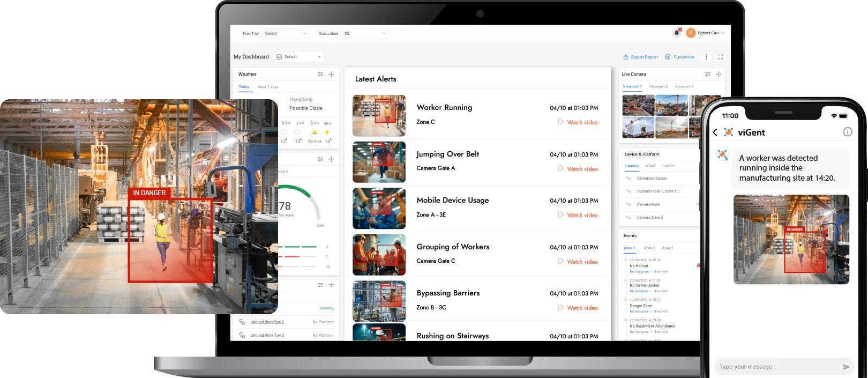Click move handle on safety score widget
The image size is (868, 378).
pyautogui.click(x=331, y=159)
